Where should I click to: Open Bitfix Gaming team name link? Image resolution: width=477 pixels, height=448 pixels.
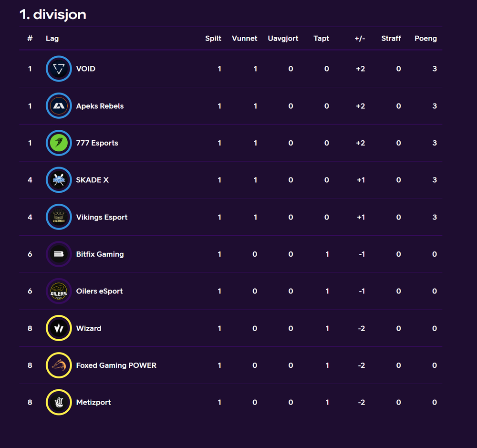click(100, 254)
